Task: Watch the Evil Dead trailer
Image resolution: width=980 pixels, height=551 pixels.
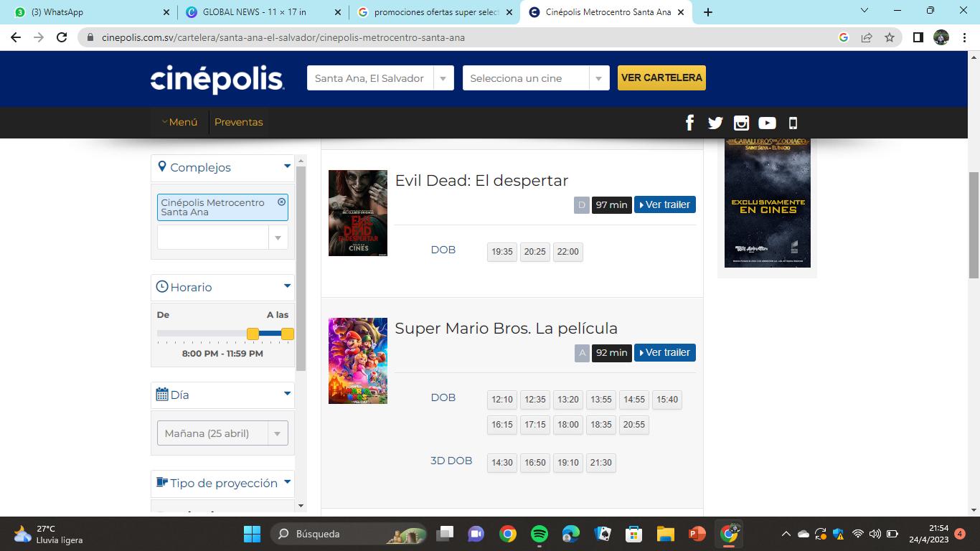Action: click(x=665, y=204)
